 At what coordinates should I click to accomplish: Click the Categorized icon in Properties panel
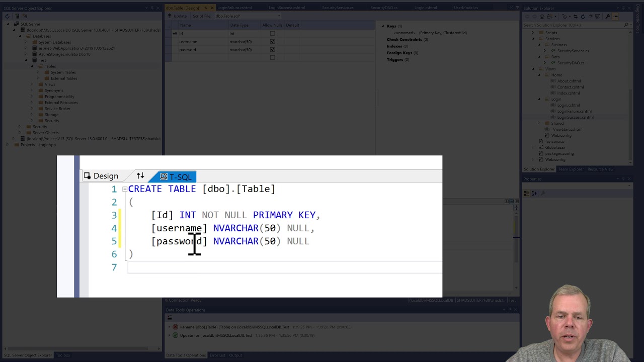tap(527, 193)
